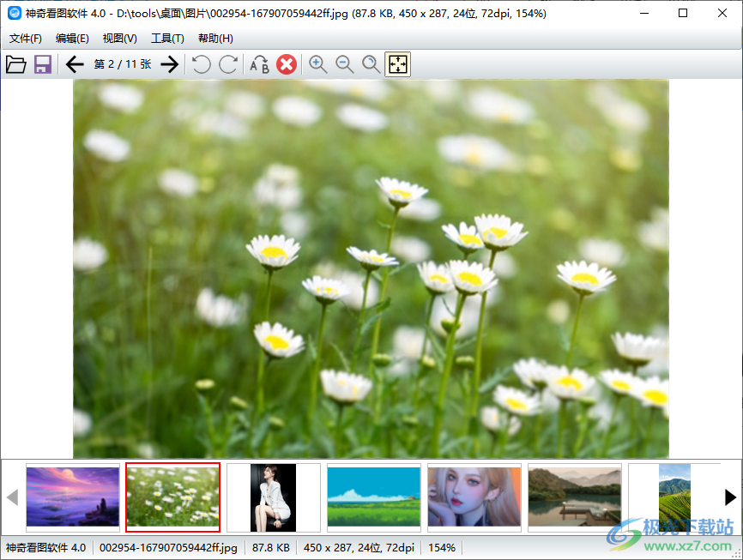Click the open file folder icon

pos(15,64)
